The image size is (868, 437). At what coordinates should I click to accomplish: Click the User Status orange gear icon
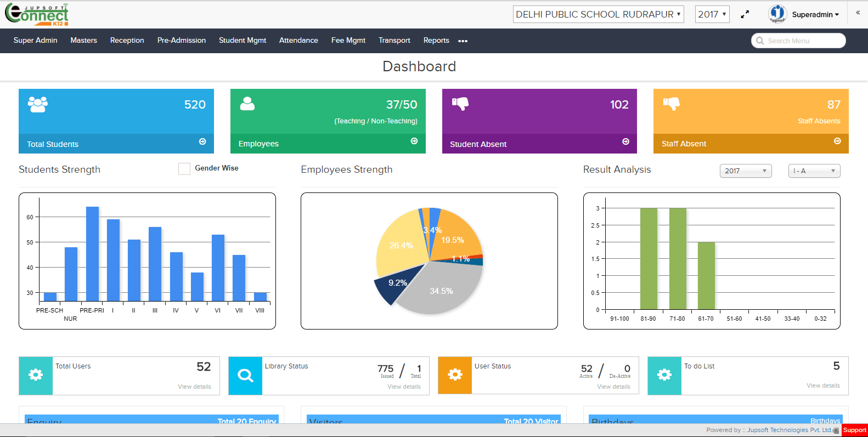(455, 375)
